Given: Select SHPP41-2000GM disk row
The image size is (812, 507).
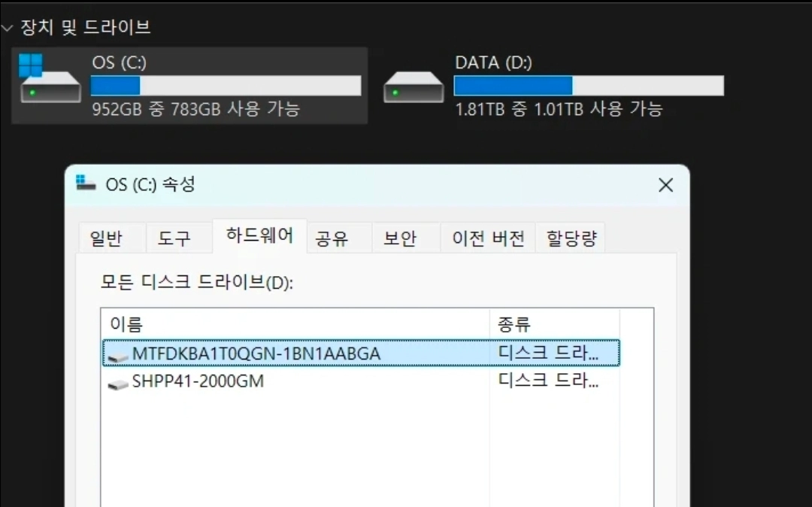Looking at the screenshot, I should pos(361,381).
